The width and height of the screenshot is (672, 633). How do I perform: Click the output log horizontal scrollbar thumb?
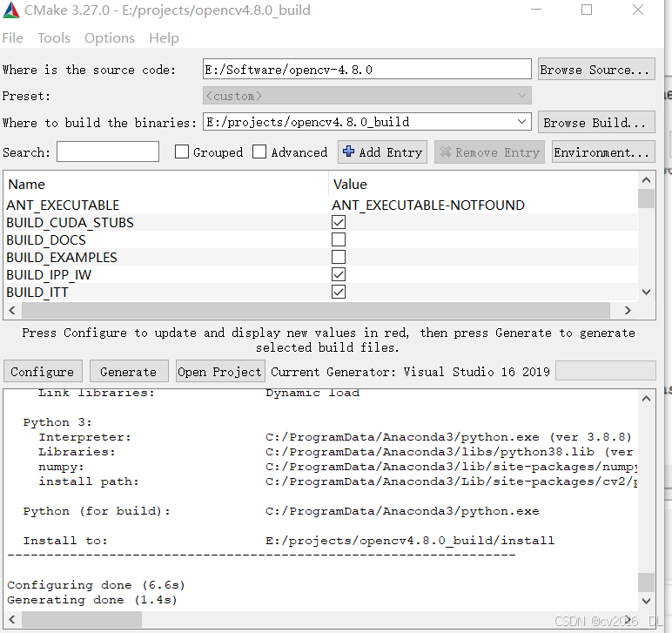click(82, 619)
